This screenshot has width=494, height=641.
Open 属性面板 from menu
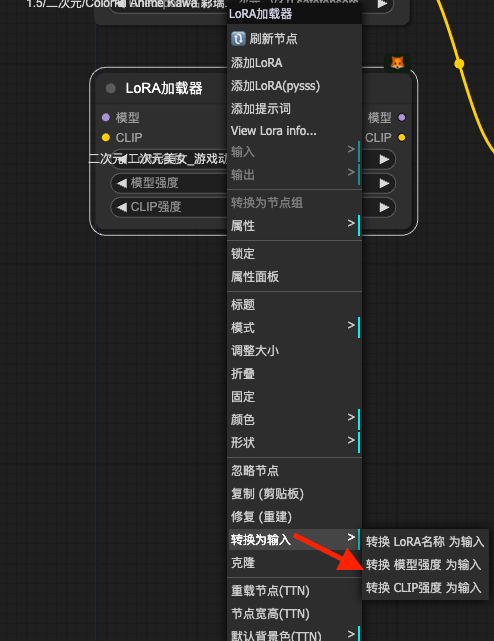click(294, 277)
